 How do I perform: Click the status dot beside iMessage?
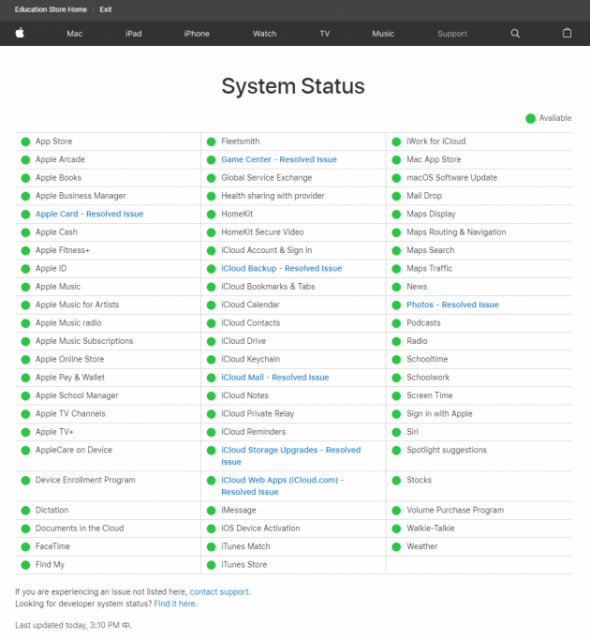click(211, 510)
